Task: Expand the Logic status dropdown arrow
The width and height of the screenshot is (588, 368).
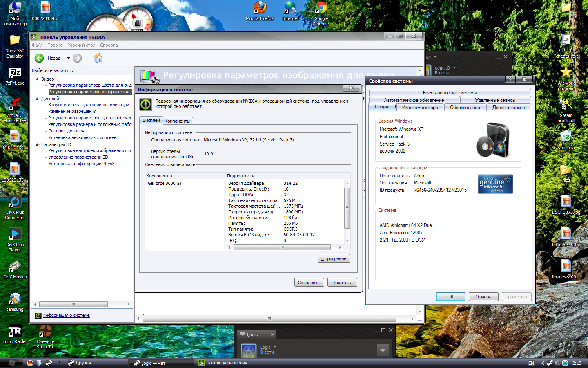Action: click(x=275, y=347)
